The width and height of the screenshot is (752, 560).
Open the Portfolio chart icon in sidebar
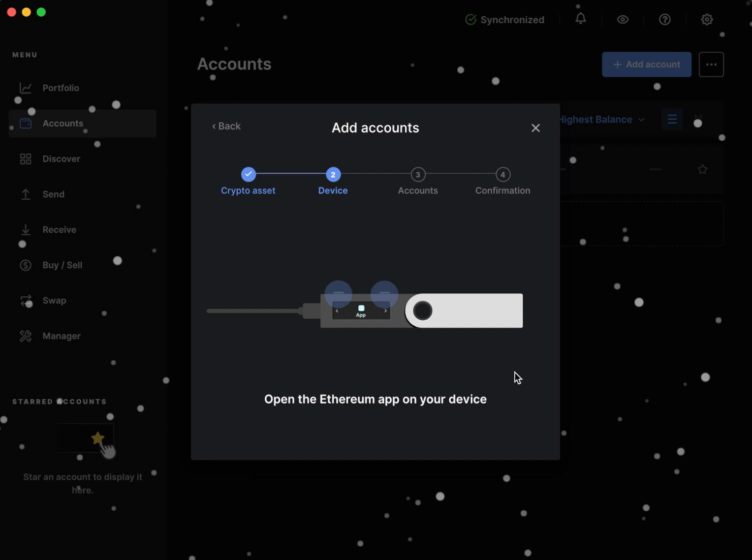(x=26, y=88)
